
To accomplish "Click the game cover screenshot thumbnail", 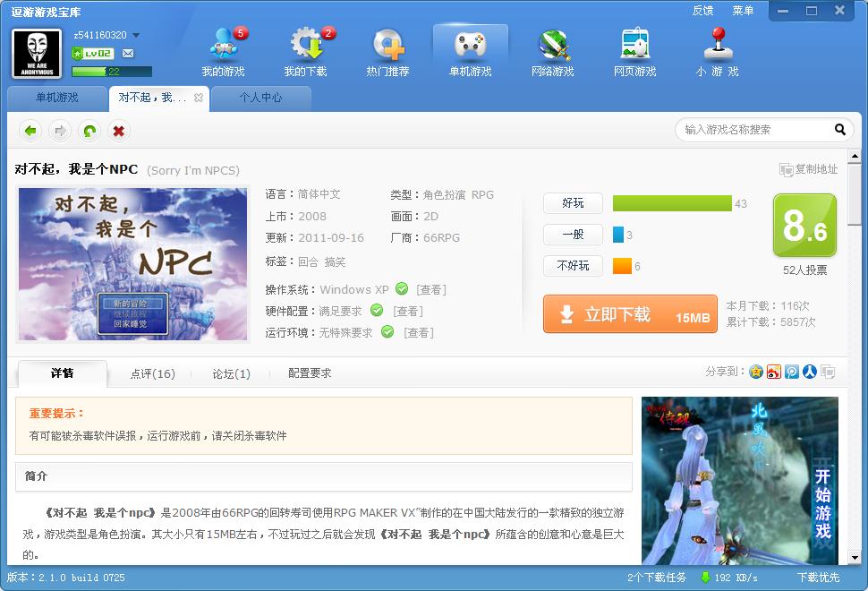I will (x=132, y=263).
